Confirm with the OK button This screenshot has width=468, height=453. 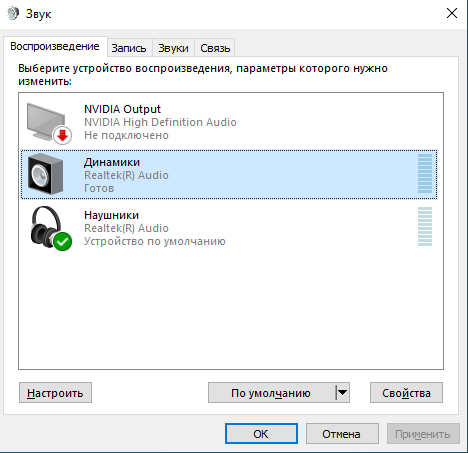click(x=261, y=434)
